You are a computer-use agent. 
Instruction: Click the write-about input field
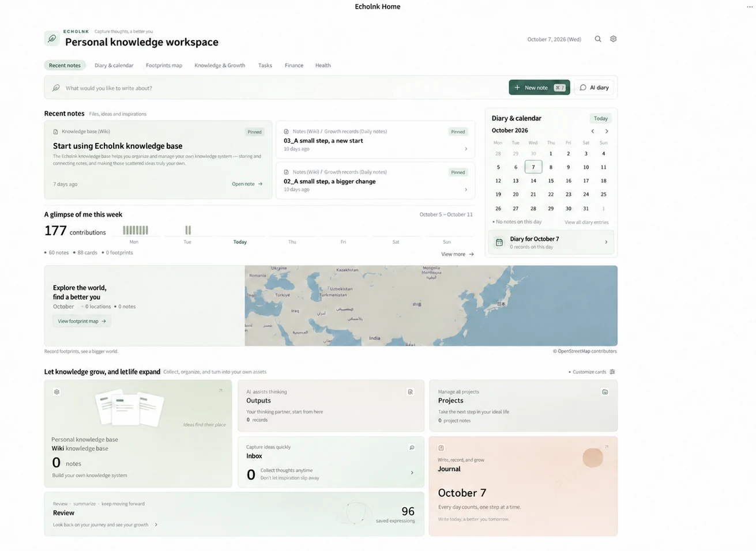276,88
